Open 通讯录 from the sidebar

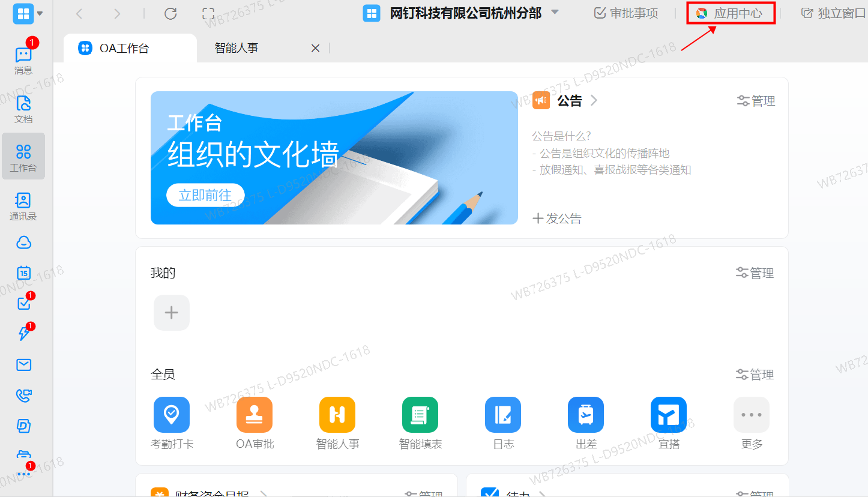click(23, 204)
